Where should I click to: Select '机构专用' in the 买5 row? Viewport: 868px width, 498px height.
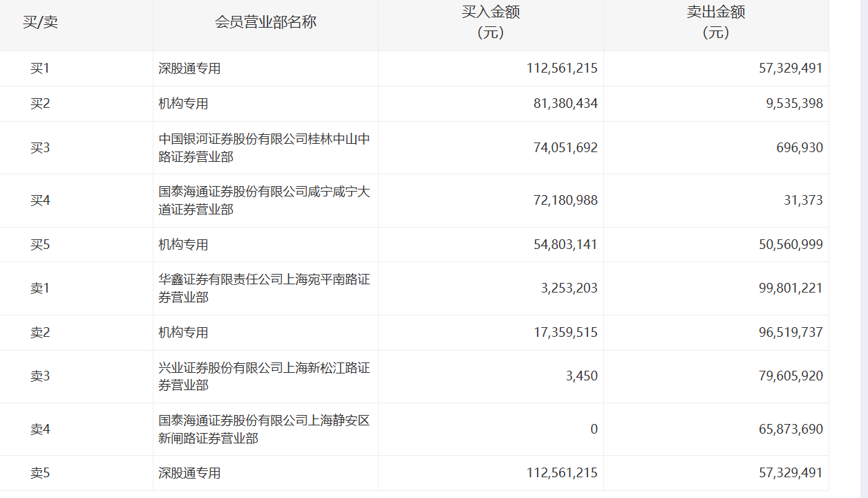tap(183, 245)
